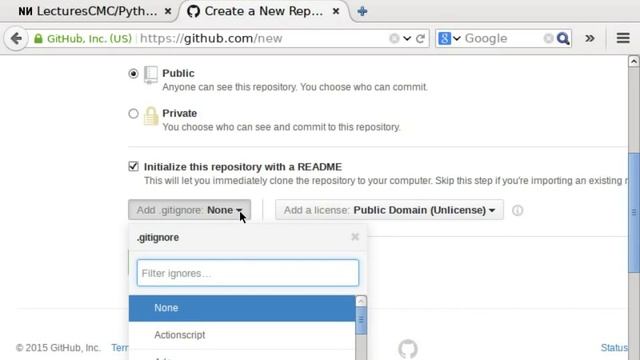Open the Add a license dropdown
The width and height of the screenshot is (640, 360).
tap(389, 210)
